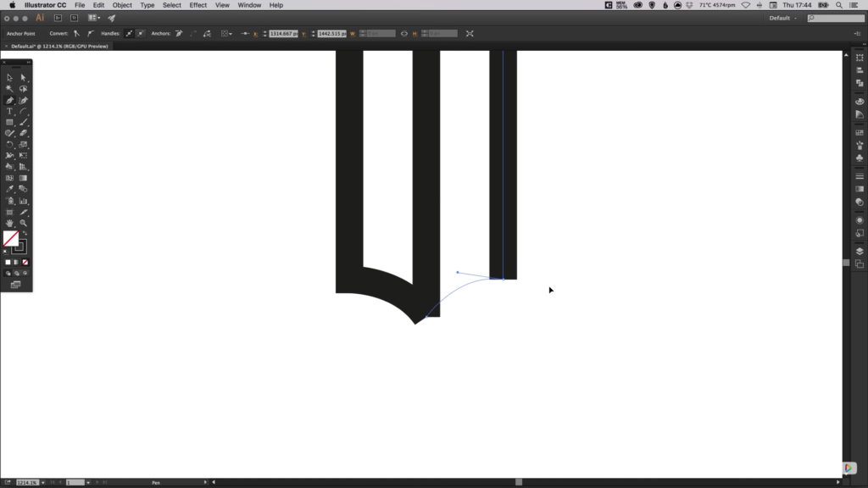
Task: Convert selected anchor to smooth
Action: 90,34
